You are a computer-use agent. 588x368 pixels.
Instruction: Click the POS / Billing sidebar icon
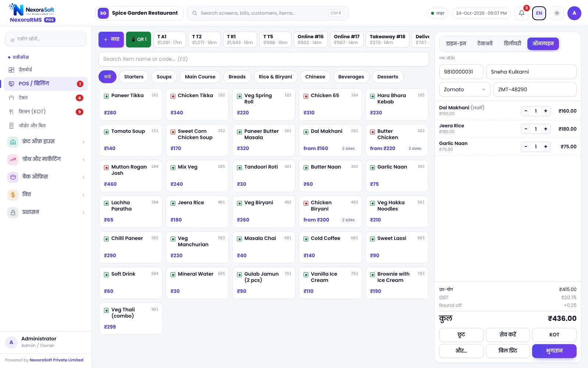[x=11, y=84]
